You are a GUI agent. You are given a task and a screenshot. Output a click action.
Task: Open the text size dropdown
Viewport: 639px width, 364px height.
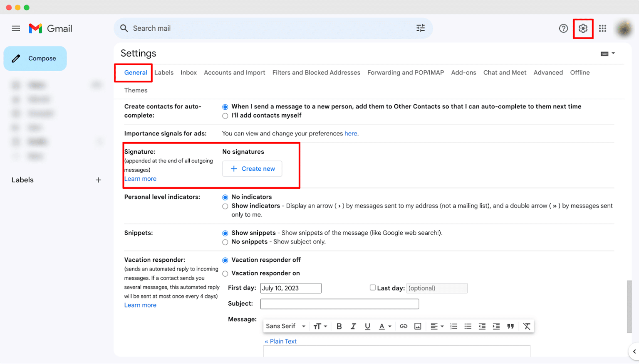(x=320, y=326)
